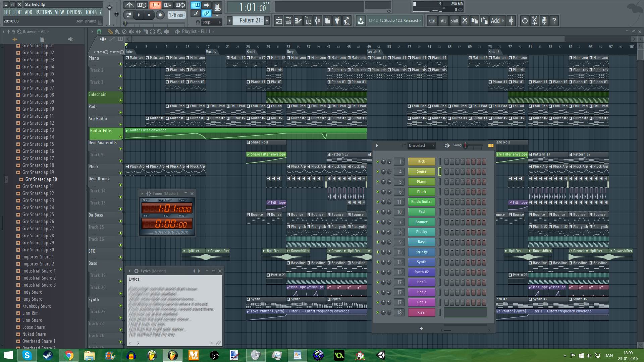The height and width of the screenshot is (362, 644).
Task: Click the Paste clipboard icon in the toolbar
Action: tap(484, 21)
